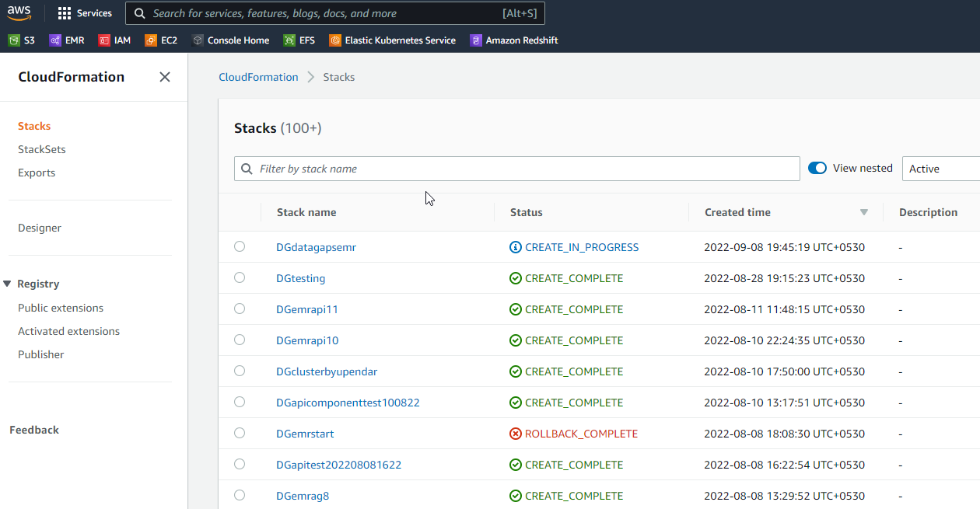Viewport: 980px width, 509px height.
Task: Sort by Created time arrow
Action: pyautogui.click(x=863, y=212)
